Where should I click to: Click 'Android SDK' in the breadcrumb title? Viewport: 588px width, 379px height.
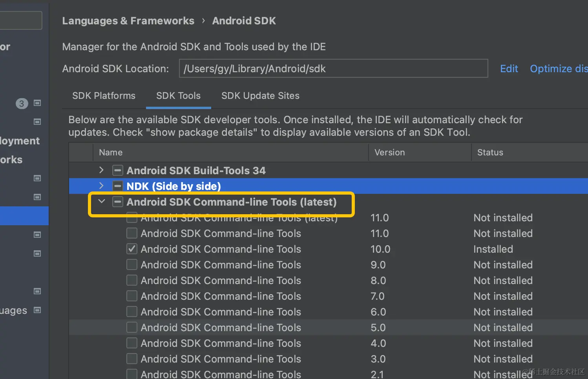point(244,21)
